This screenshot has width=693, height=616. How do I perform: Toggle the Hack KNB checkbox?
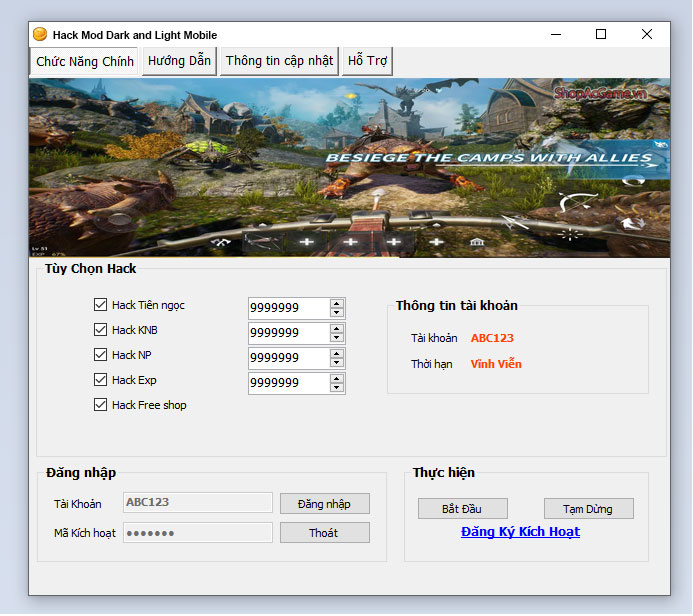pos(100,330)
